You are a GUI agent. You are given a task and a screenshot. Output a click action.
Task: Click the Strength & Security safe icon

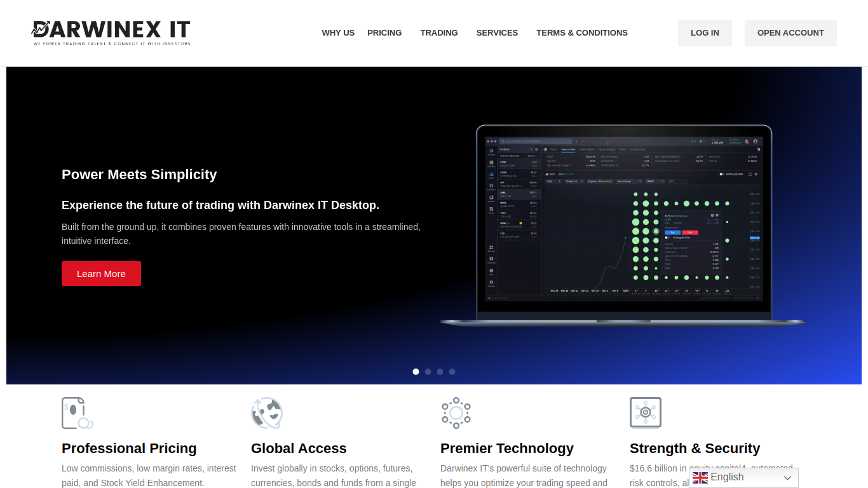[x=646, y=413]
